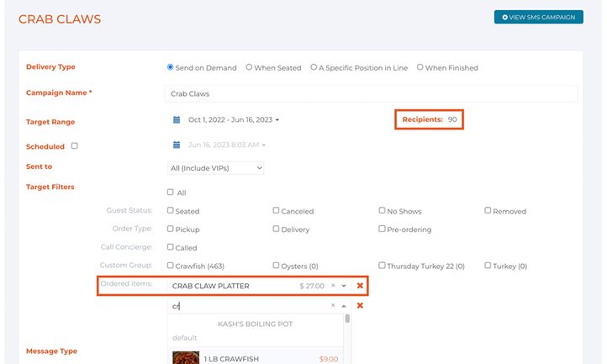
Task: Click the Message Type label
Action: tap(51, 351)
